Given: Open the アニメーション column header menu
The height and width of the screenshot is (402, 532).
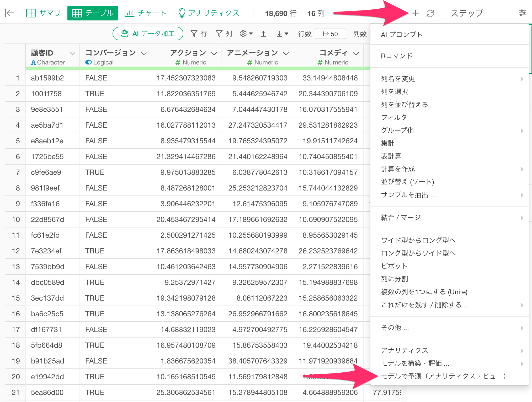Looking at the screenshot, I should pyautogui.click(x=286, y=53).
